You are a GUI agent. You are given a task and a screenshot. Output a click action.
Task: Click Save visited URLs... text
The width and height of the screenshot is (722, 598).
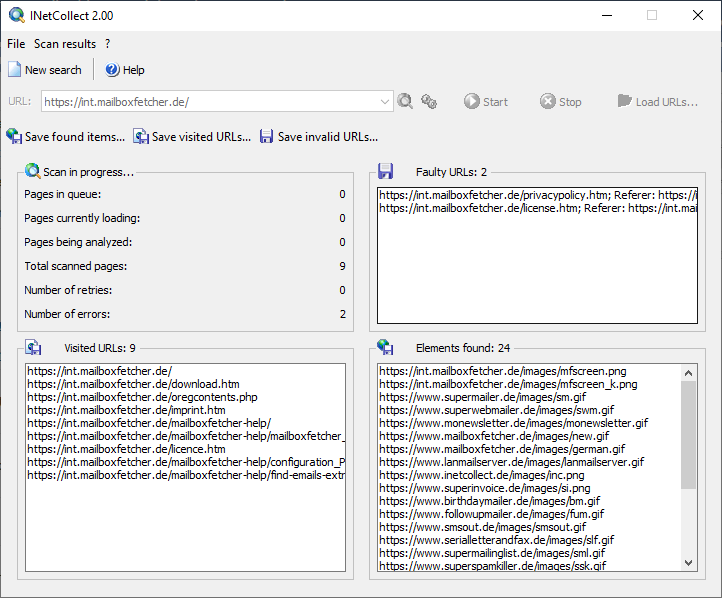(201, 137)
